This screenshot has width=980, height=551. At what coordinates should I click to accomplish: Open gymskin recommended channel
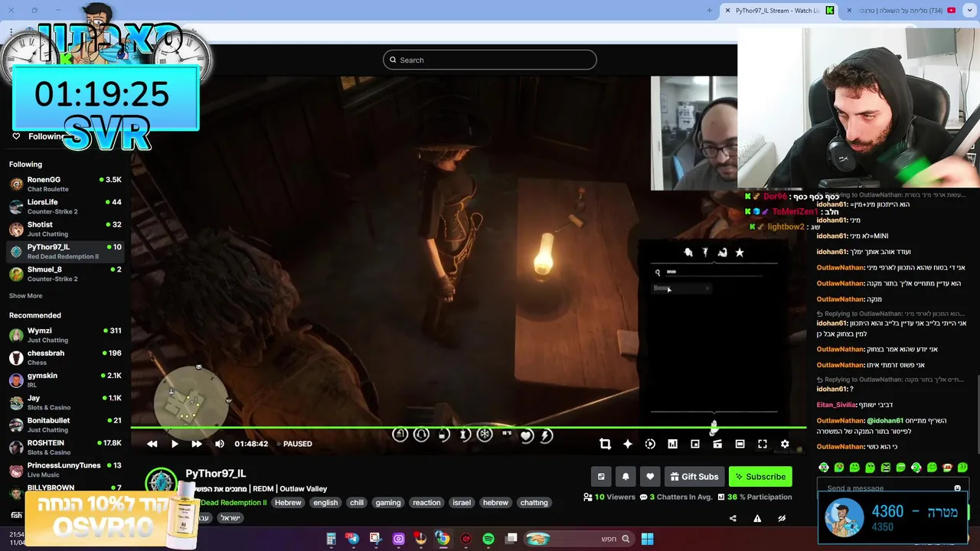point(65,380)
